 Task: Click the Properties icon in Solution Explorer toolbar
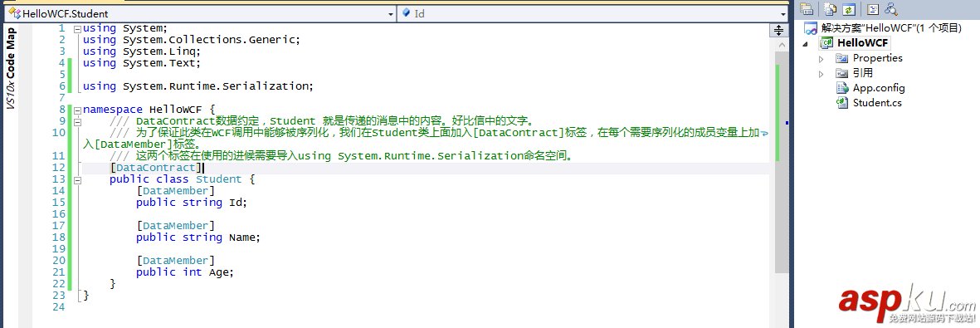(807, 9)
